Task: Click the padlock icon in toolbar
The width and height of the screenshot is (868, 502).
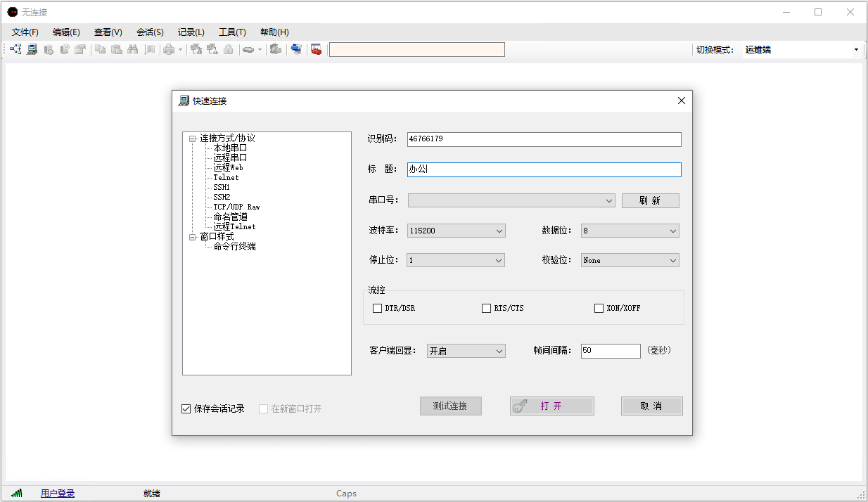Action: coord(228,50)
